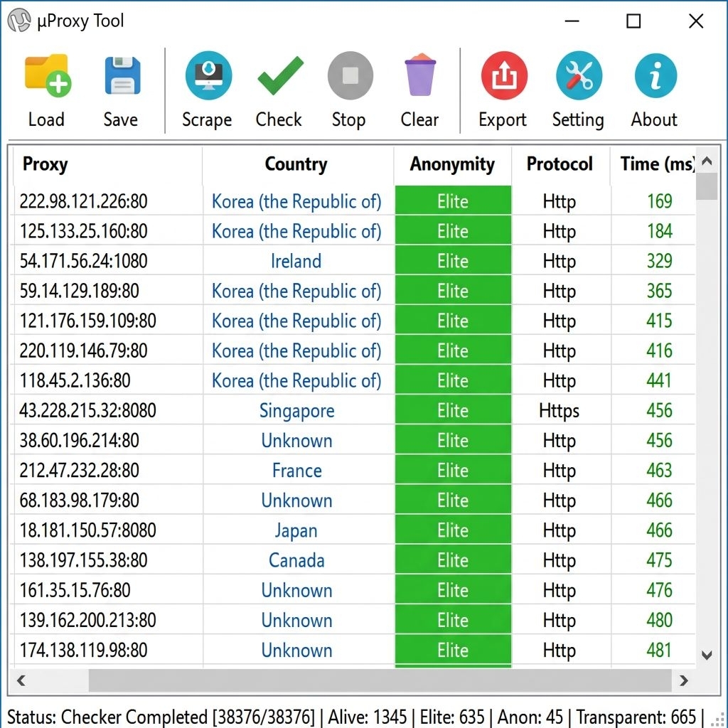Click the 169 ms time value
The height and width of the screenshot is (728, 728).
[x=660, y=201]
